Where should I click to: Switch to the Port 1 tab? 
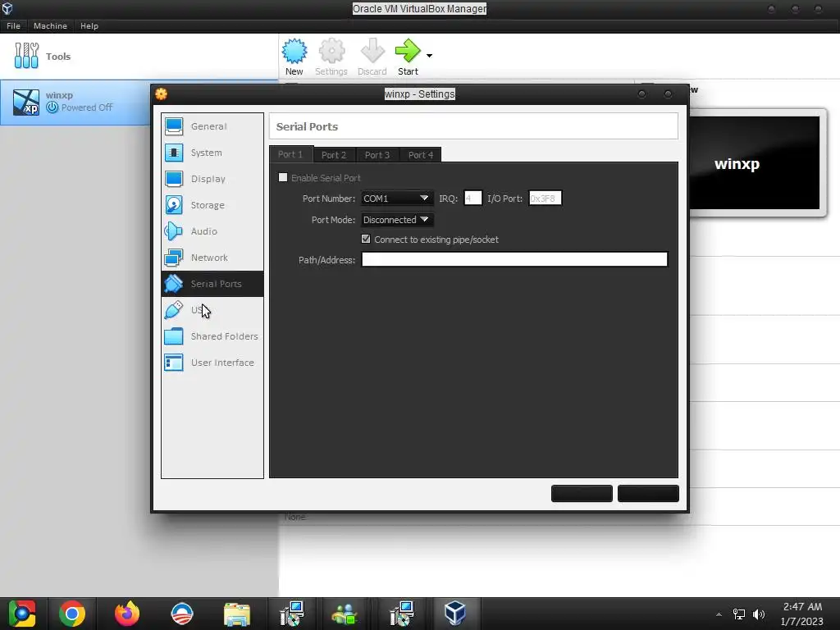point(291,154)
